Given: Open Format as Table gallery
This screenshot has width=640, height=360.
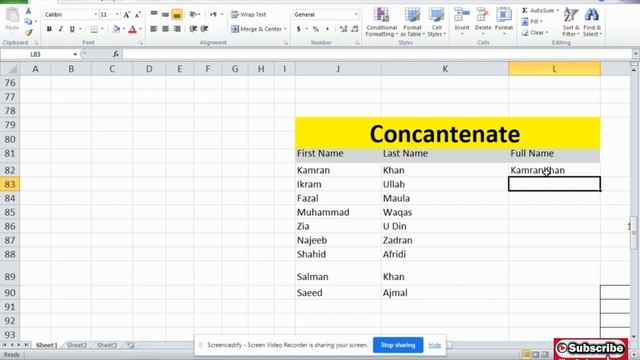Looking at the screenshot, I should (412, 22).
